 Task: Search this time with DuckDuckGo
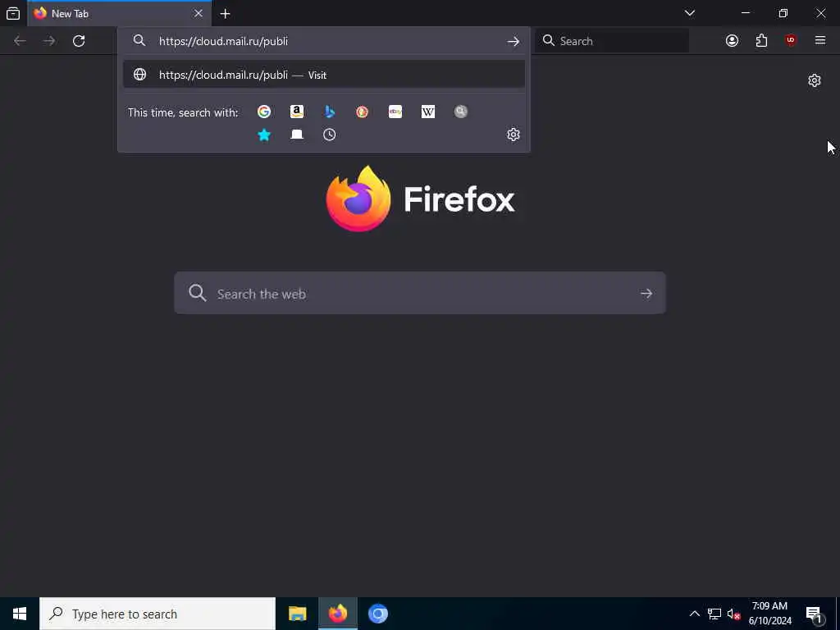pyautogui.click(x=362, y=112)
